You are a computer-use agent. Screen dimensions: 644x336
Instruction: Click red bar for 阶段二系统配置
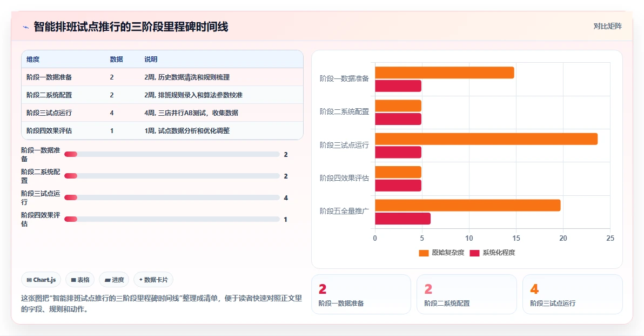pyautogui.click(x=398, y=119)
